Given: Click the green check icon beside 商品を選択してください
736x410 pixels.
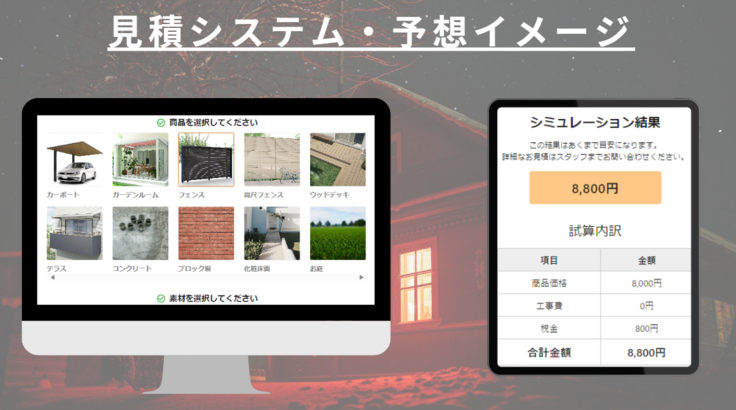Looking at the screenshot, I should [161, 122].
